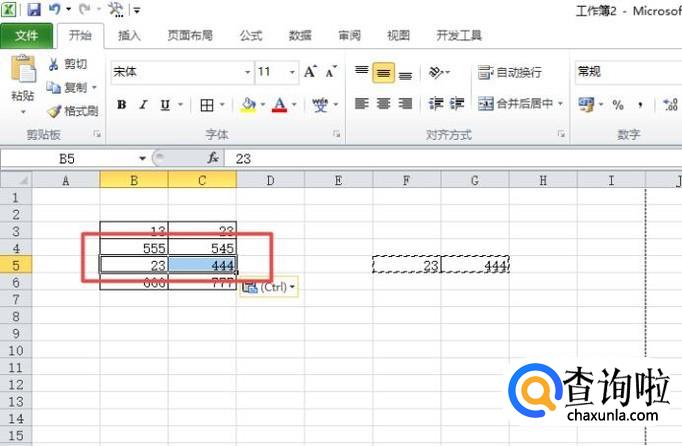
Task: Click the Cut scissors icon
Action: click(x=53, y=64)
